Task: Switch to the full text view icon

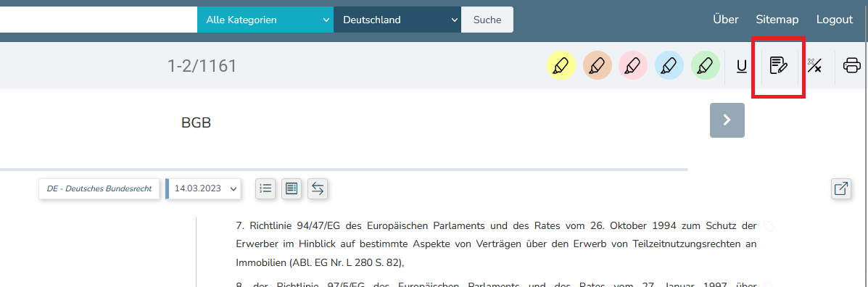Action: tap(292, 188)
